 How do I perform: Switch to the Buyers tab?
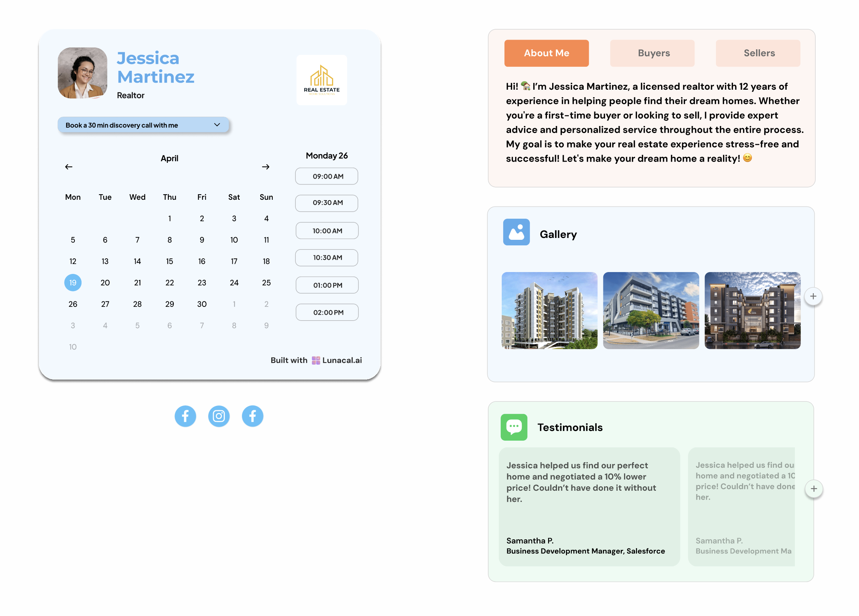click(x=653, y=53)
